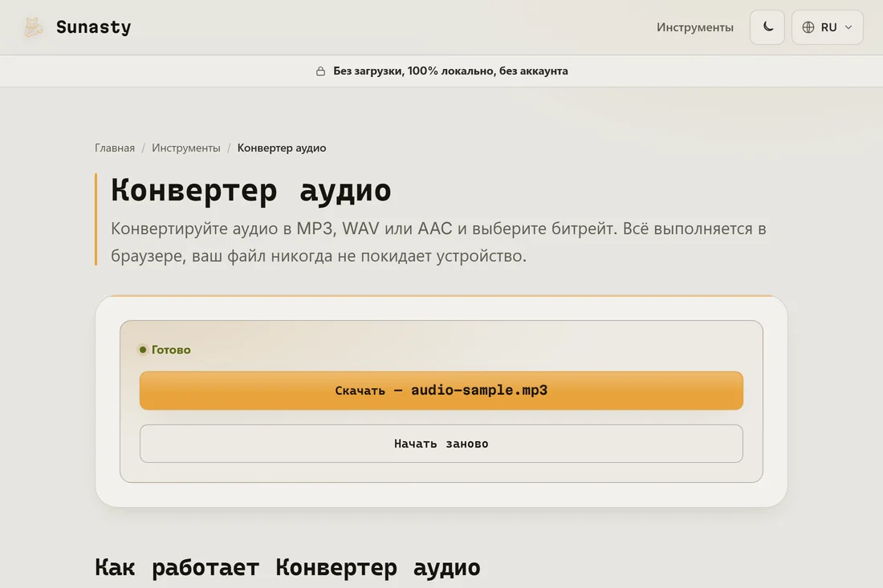Open the Инструменты navigation link in header
Screen dimensions: 883x588
[695, 27]
